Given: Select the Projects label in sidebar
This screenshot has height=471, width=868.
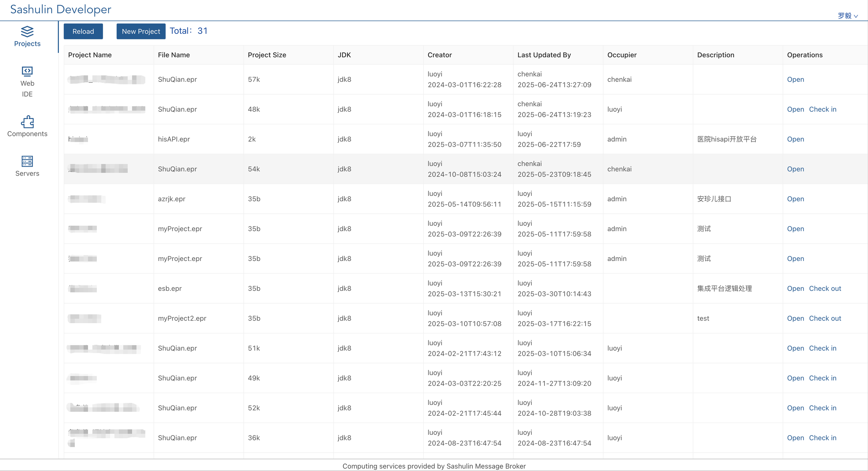Looking at the screenshot, I should (x=27, y=44).
